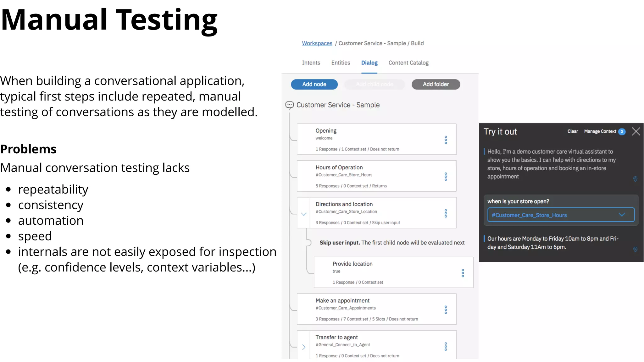Click Clear in Try it out panel
Screen dimensions: 644x362
click(x=572, y=131)
